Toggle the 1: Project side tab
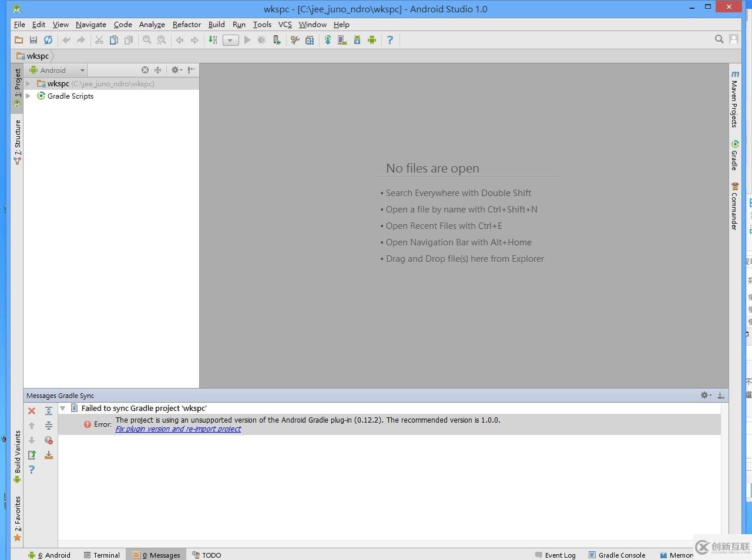Image resolution: width=752 pixels, height=560 pixels. [x=18, y=87]
